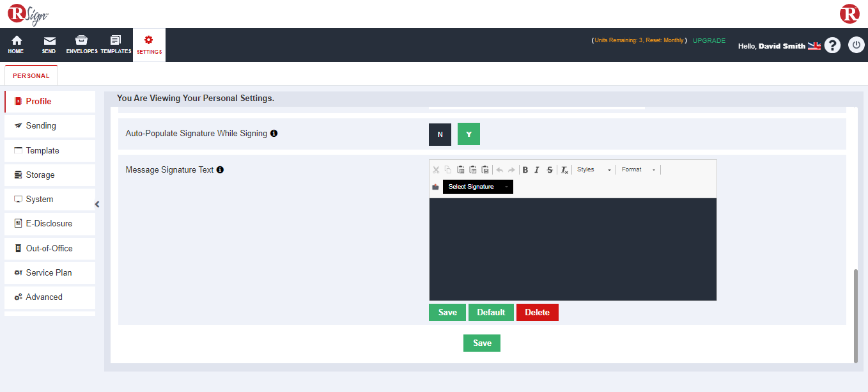Open the help question mark icon
Image resolution: width=868 pixels, height=392 pixels.
[x=832, y=45]
